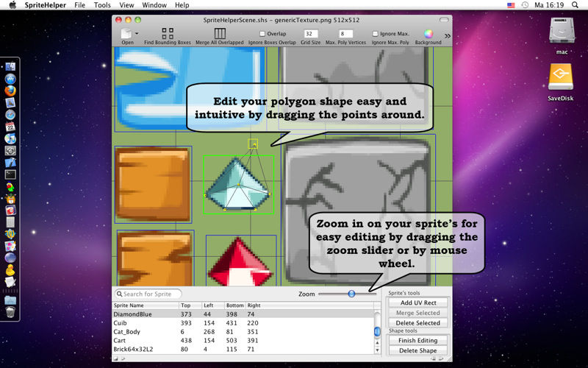This screenshot has width=588, height=368.
Task: Click the Delete Shape button
Action: point(418,350)
